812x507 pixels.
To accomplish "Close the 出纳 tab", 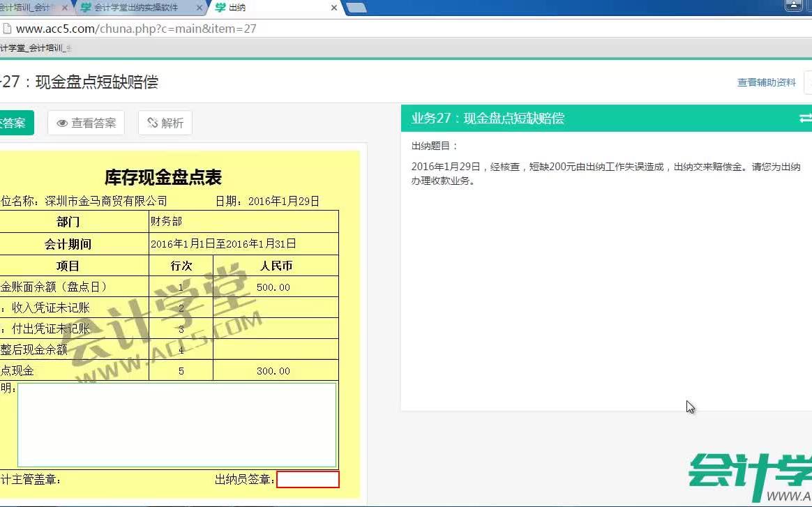I will click(333, 8).
